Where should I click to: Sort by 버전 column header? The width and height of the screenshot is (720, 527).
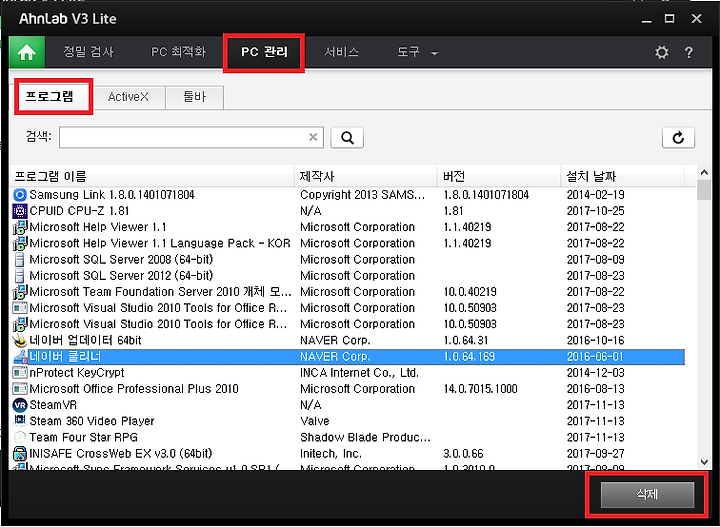(499, 176)
